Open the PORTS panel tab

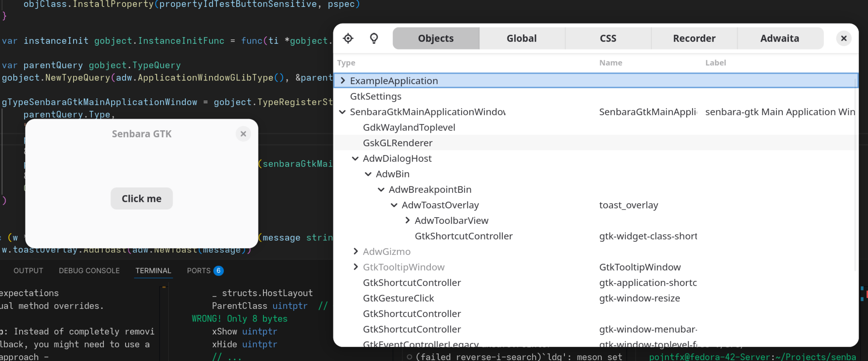pos(198,270)
